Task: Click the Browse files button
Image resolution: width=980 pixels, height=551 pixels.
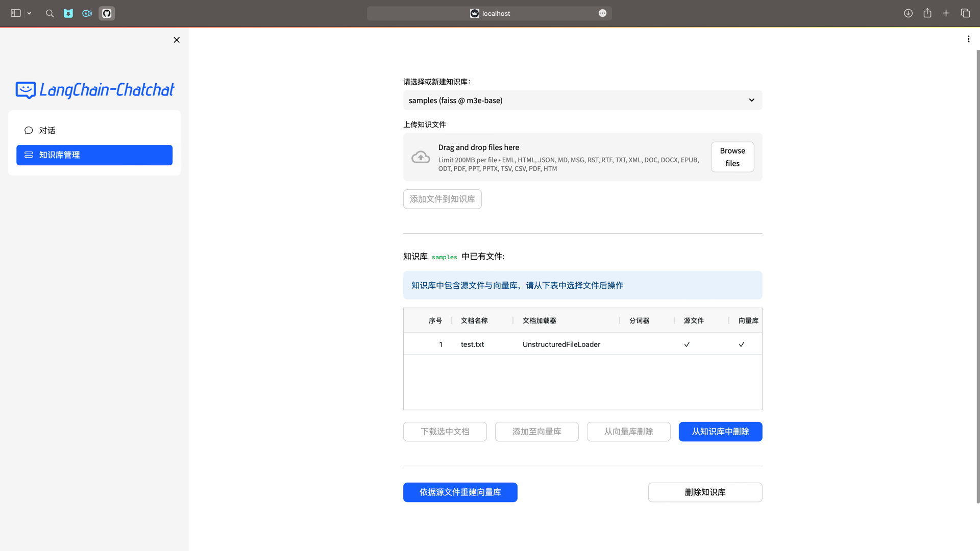Action: click(732, 157)
